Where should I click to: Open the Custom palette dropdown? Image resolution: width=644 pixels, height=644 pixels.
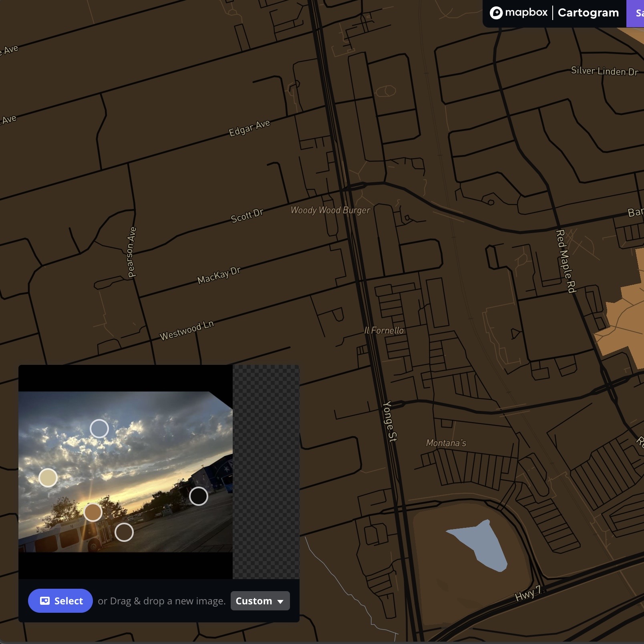coord(260,601)
